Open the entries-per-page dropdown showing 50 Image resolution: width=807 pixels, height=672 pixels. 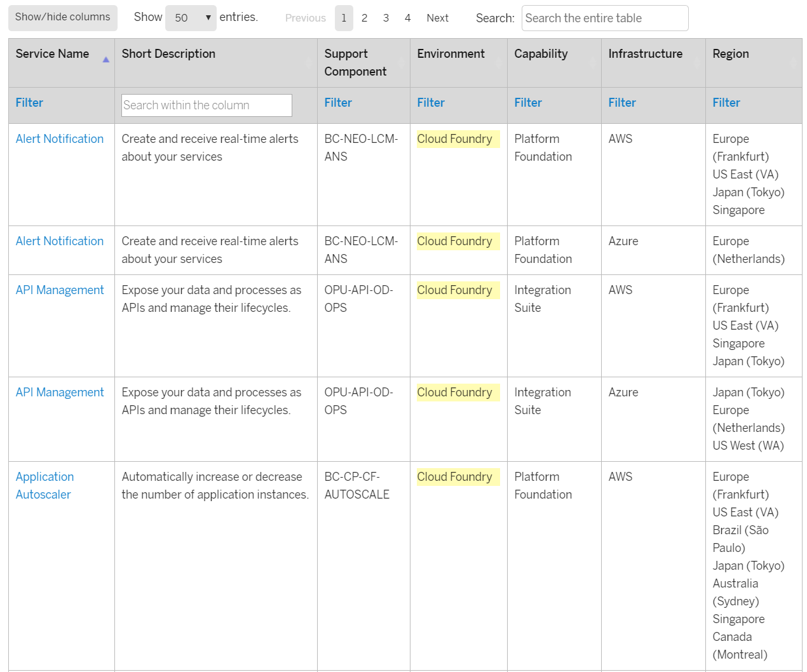[x=191, y=18]
